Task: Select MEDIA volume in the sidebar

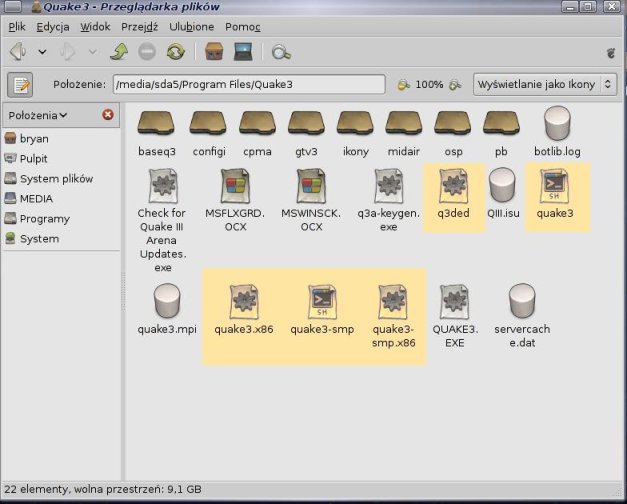Action: 60,199
